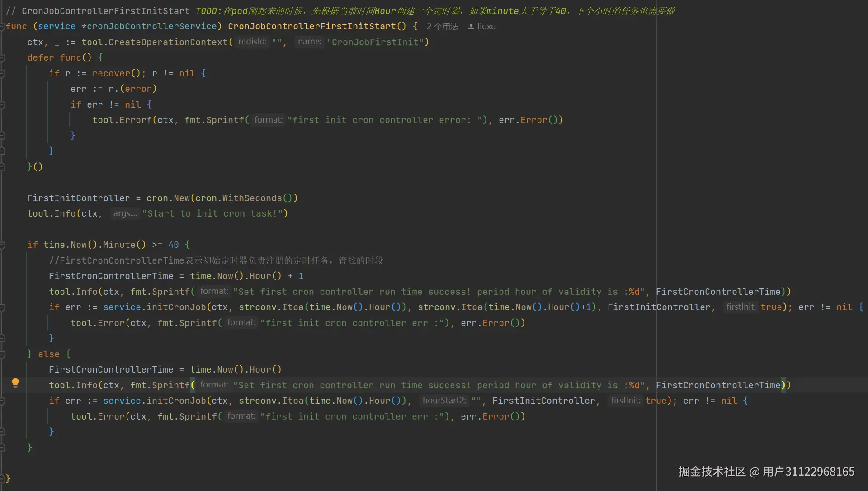868x491 pixels.
Task: Fold the first service.initCronJob if-block marker
Action: pos(2,307)
